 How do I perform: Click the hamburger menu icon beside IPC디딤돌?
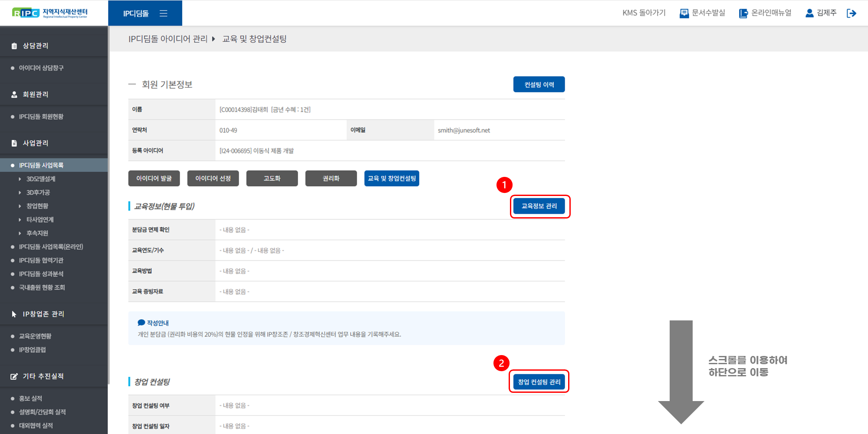pos(163,13)
